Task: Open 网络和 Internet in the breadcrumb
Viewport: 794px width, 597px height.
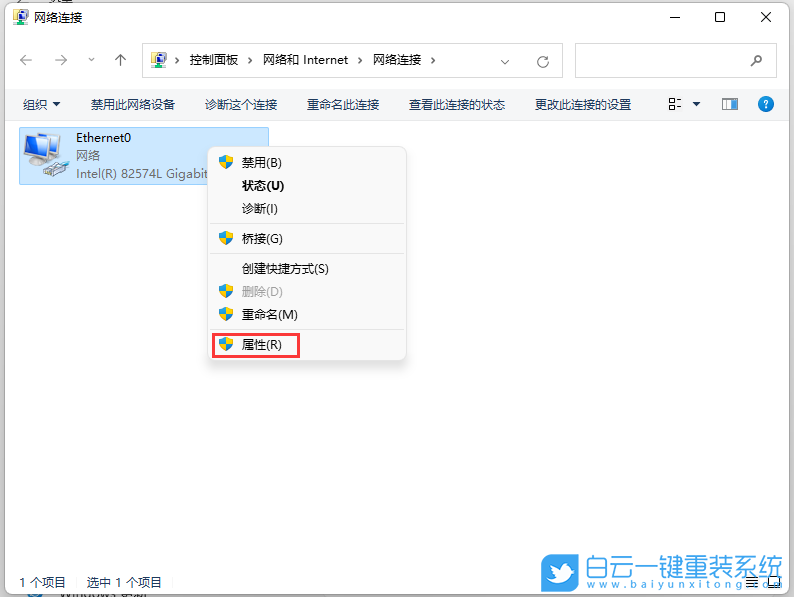Action: 305,60
